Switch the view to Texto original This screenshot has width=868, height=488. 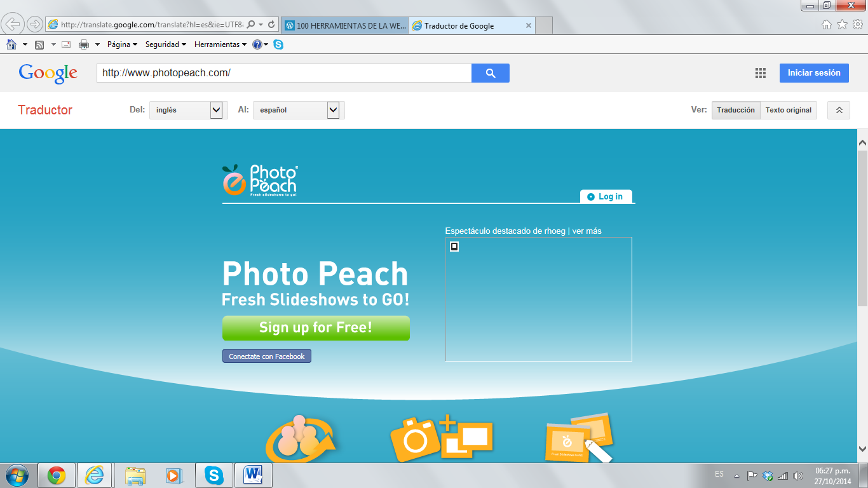coord(788,110)
